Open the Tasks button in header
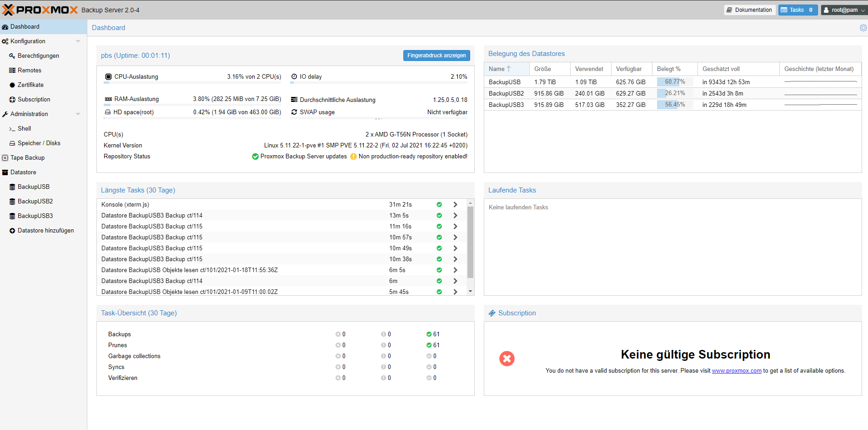This screenshot has height=430, width=868. pos(798,10)
